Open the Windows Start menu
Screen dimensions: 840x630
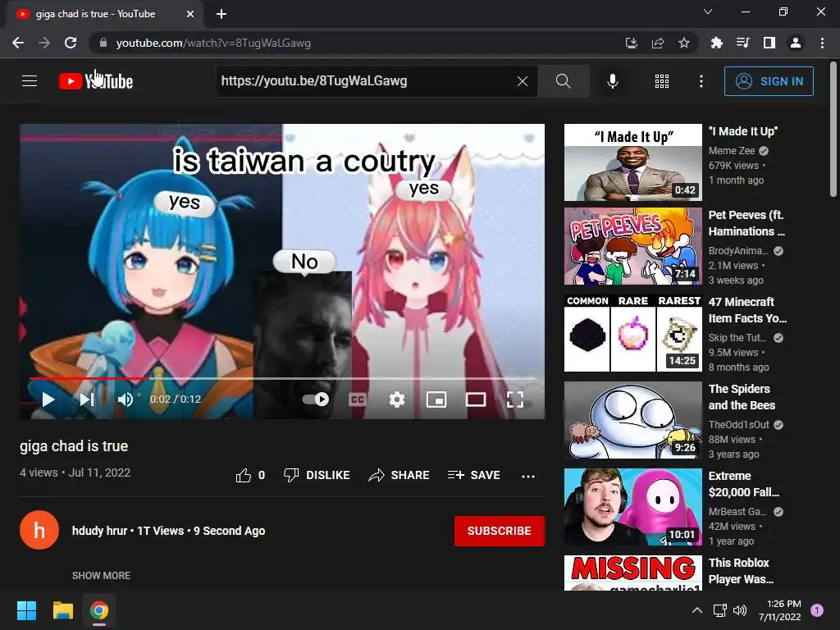(x=26, y=610)
